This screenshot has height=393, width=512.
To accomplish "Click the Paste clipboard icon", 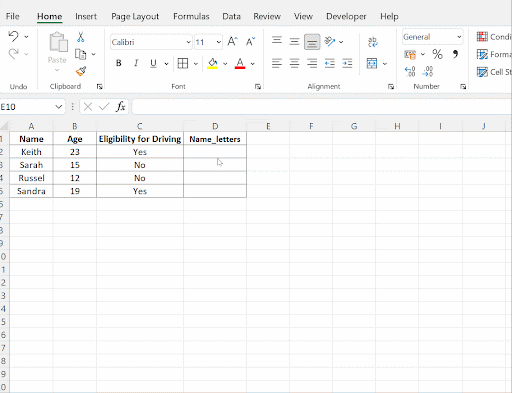I will [58, 42].
